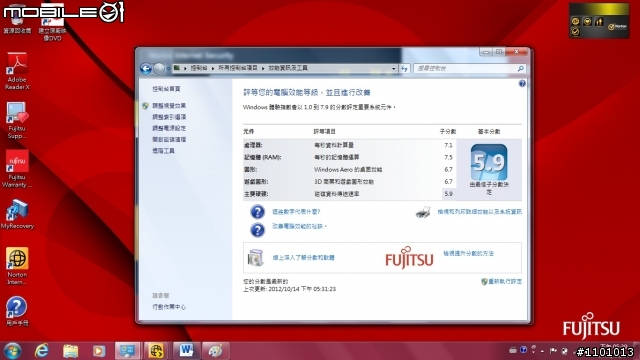Select 效能資訊及工具 breadcrumb in address bar
The height and width of the screenshot is (360, 640).
coord(288,68)
